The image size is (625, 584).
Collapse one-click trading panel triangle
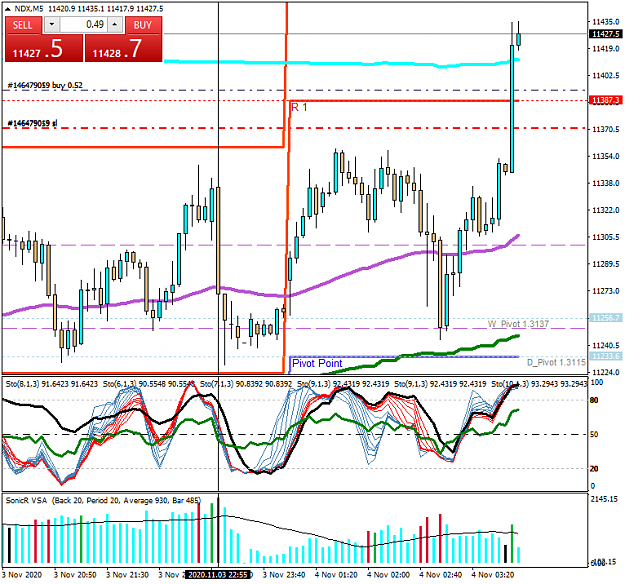point(8,9)
